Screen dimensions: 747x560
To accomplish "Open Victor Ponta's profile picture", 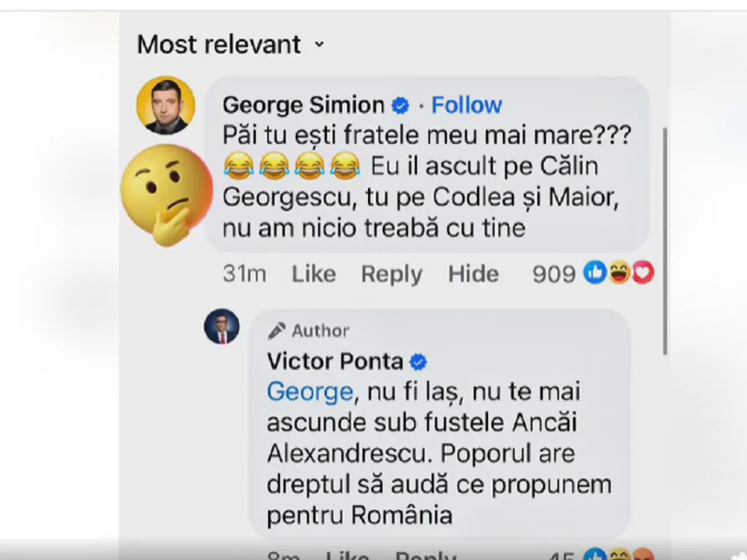I will pos(222,326).
